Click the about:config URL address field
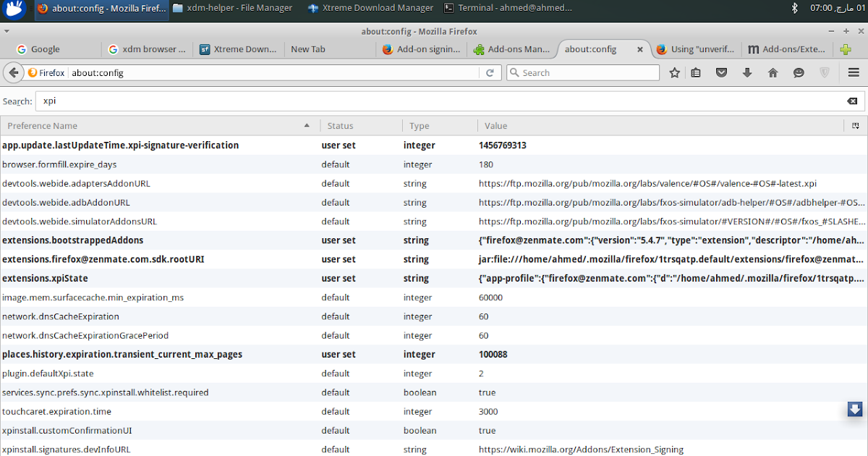The image size is (868, 456). [275, 72]
